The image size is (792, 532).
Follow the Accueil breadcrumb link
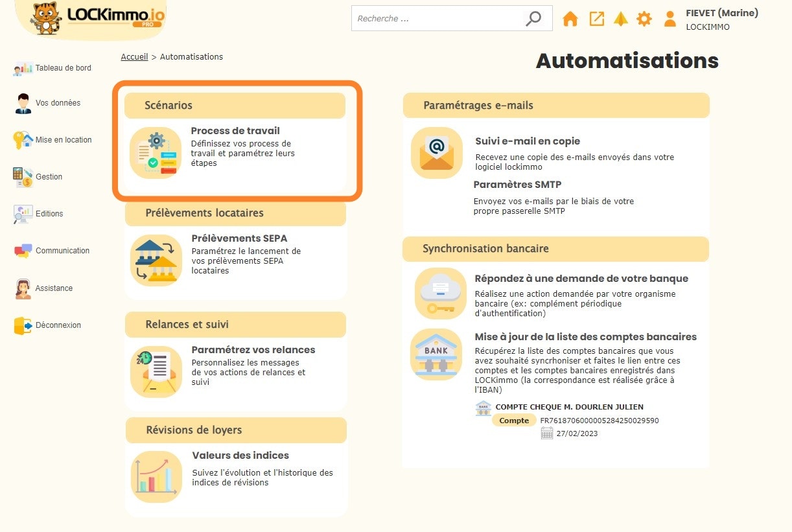[134, 57]
